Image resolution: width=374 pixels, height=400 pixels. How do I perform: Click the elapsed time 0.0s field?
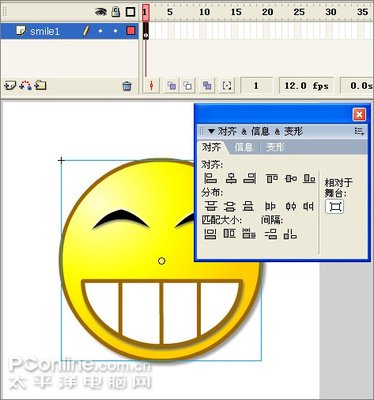[x=357, y=86]
